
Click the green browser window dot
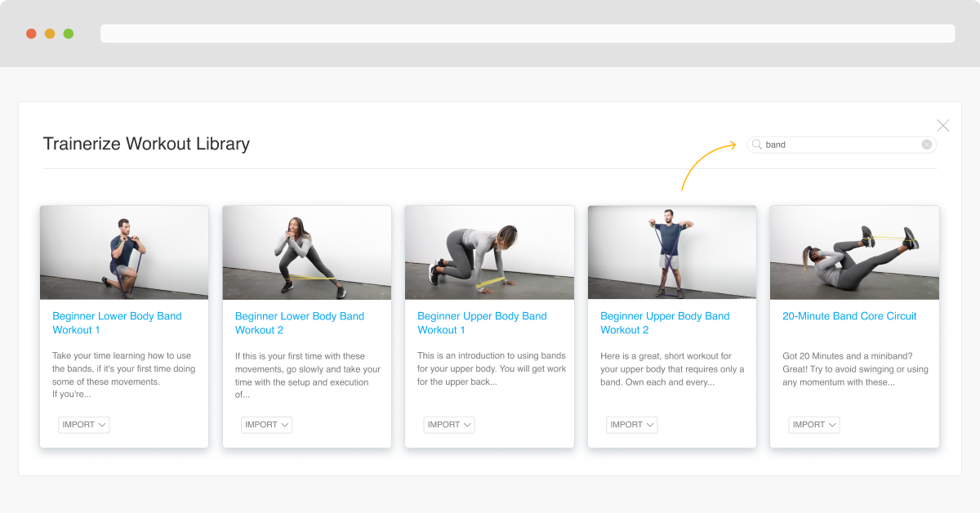coord(69,33)
